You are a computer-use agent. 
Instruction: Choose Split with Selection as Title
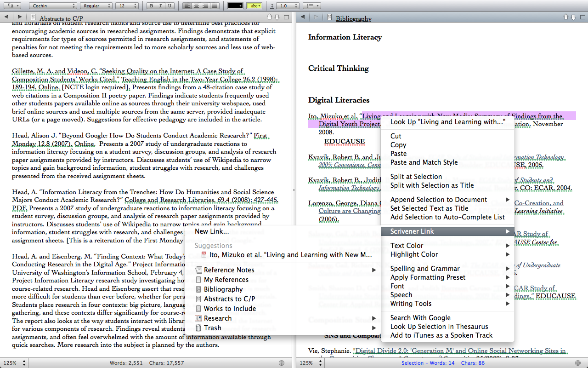(x=448, y=185)
